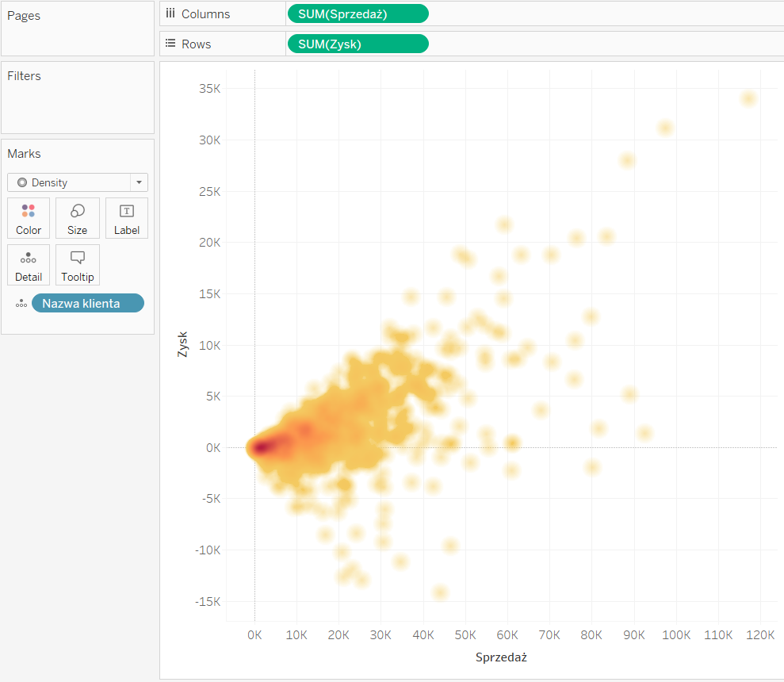Screen dimensions: 784x682
Task: Open the Size settings on Marks card
Action: pyautogui.click(x=78, y=218)
